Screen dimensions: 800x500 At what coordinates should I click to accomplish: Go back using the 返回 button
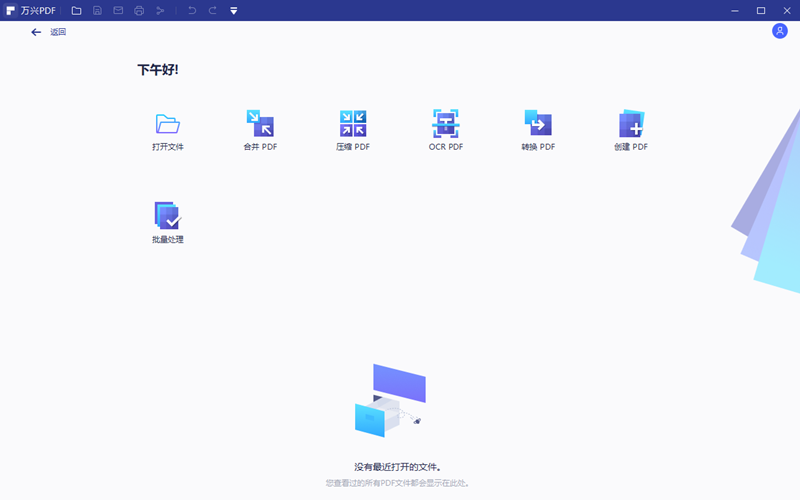pos(48,32)
